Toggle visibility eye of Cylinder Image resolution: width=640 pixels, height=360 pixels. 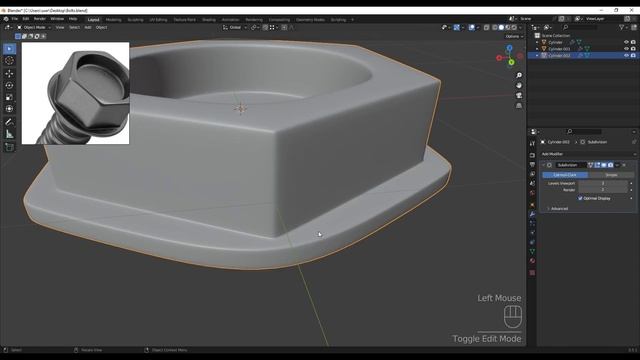pyautogui.click(x=626, y=42)
